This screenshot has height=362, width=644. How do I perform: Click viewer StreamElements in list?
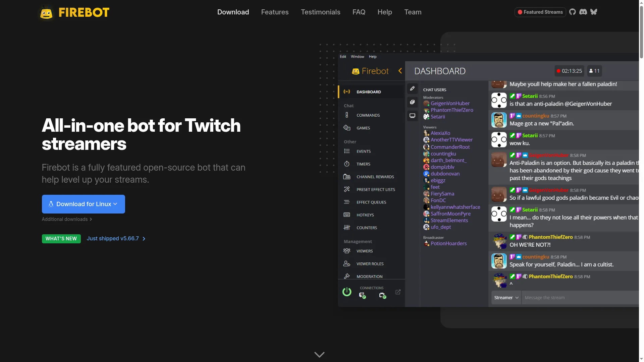[x=449, y=220]
